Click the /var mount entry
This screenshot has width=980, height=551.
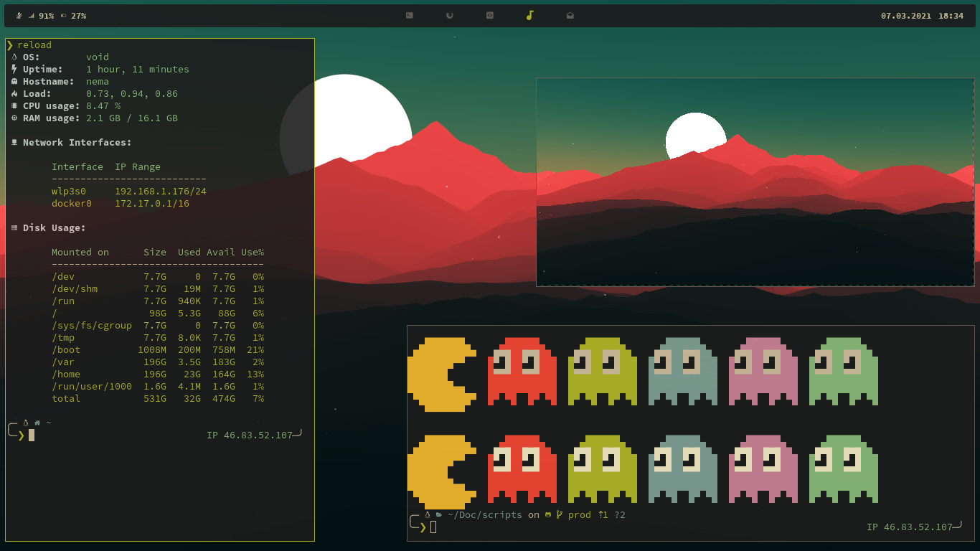click(x=63, y=362)
